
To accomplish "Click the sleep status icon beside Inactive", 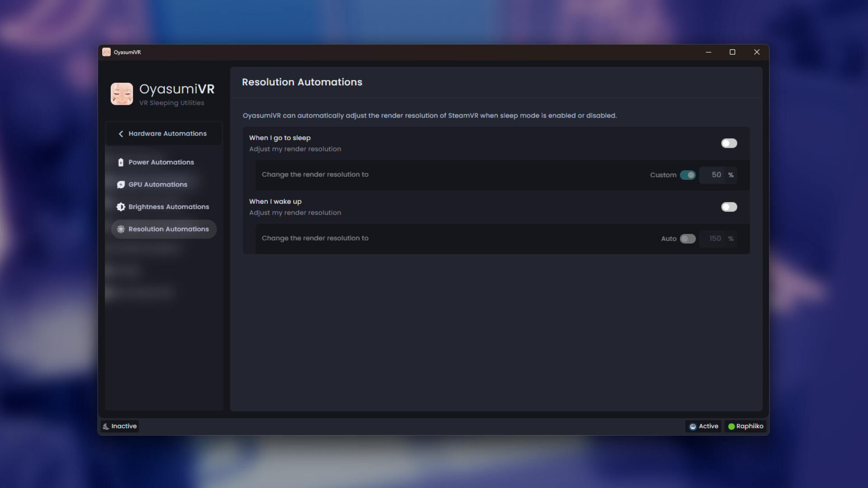I will (x=106, y=426).
